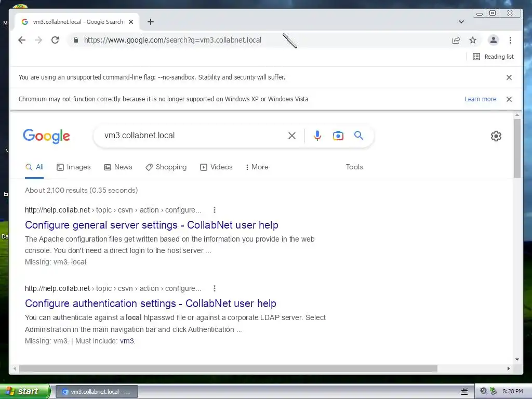Open Chromium three-dot menu
The height and width of the screenshot is (399, 532).
pyautogui.click(x=510, y=40)
